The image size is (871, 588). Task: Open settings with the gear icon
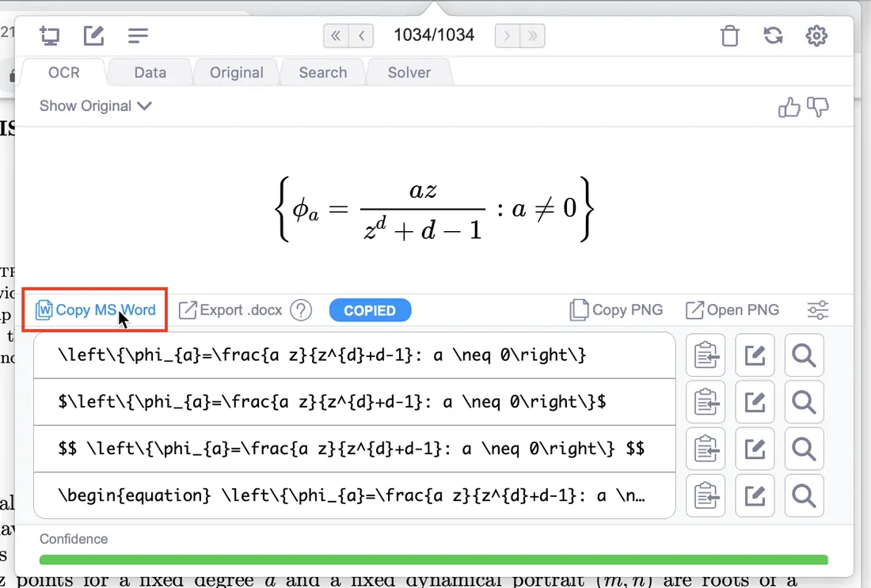click(x=816, y=36)
